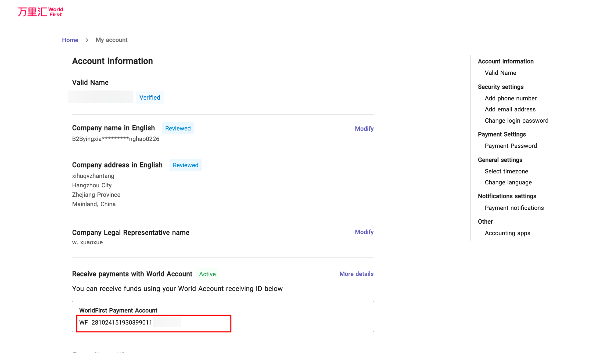Jump to Security settings heading in sidebar
Viewport: 589px width, 364px height.
tap(501, 87)
